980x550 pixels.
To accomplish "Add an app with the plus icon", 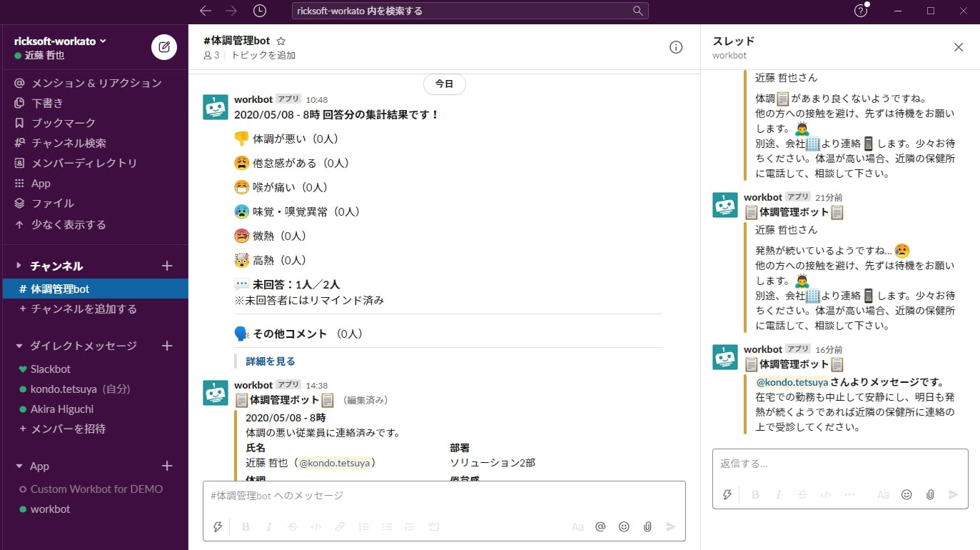I will coord(167,466).
